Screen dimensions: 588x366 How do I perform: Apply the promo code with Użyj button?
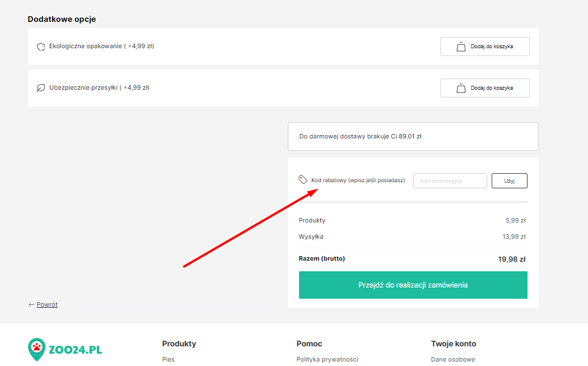coord(509,180)
